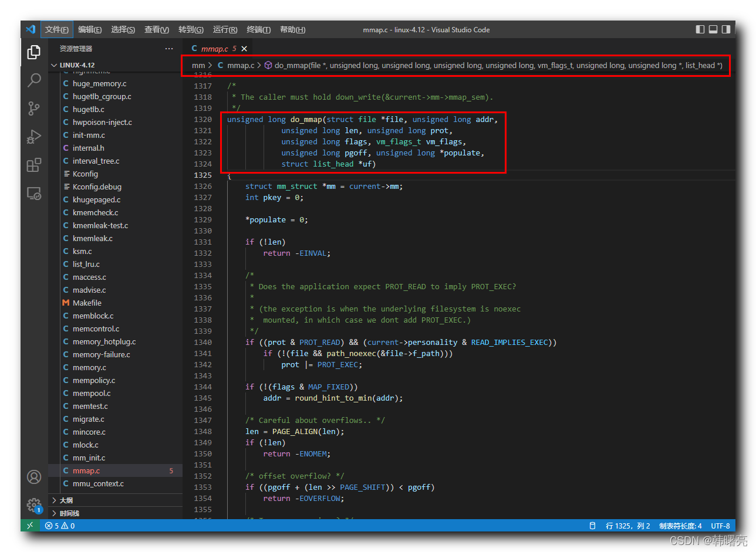Open the Run and Debug icon
Viewport: 756px width, 552px height.
coord(34,137)
